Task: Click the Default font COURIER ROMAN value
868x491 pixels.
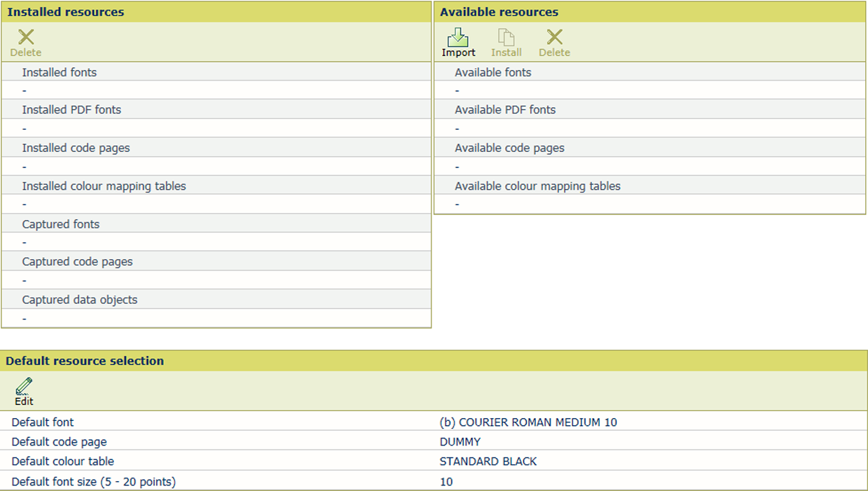Action: tap(528, 422)
